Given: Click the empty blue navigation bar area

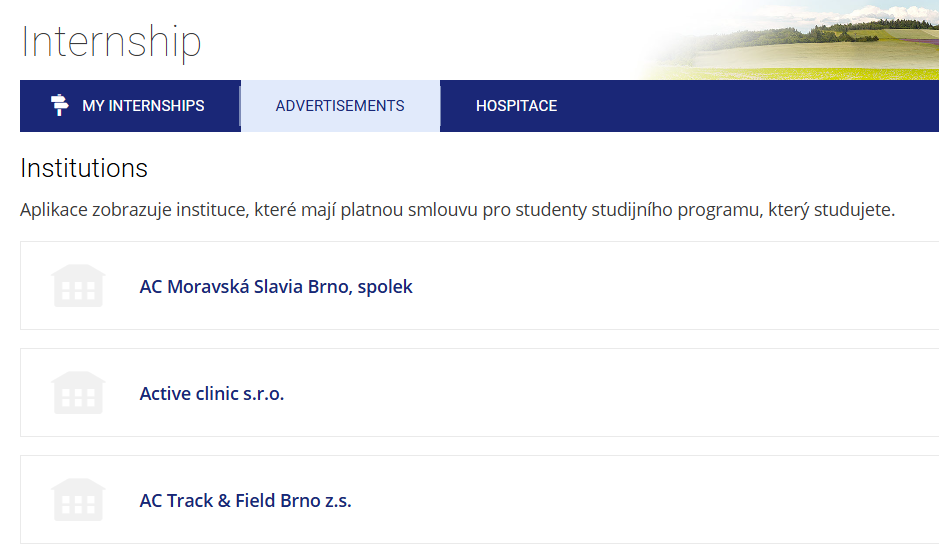Looking at the screenshot, I should tap(750, 106).
